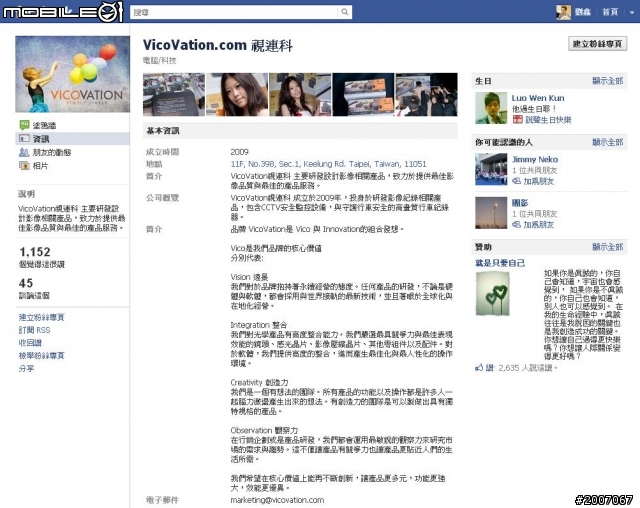Click the 風影 tower photo thumbnail
Image resolution: width=640 pixels, height=508 pixels.
pos(491,213)
